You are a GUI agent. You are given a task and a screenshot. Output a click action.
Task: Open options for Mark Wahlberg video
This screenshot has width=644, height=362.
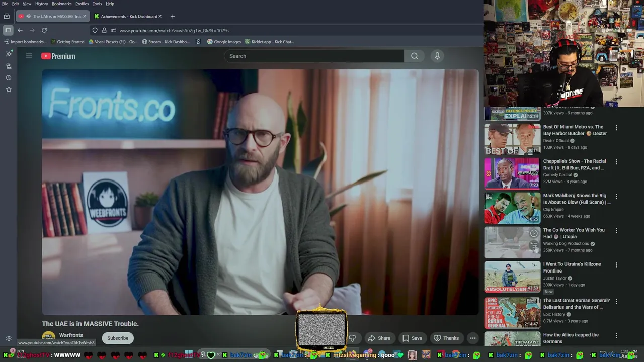coord(616,197)
